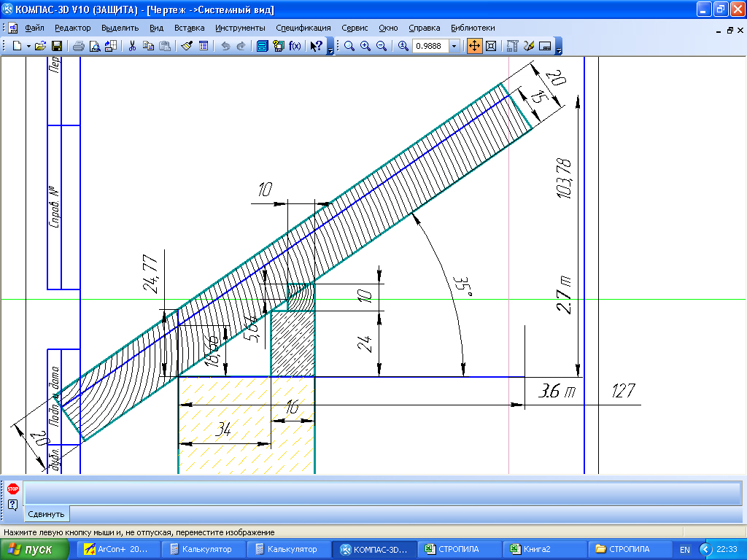Switch to the Книга2 taskbar window
The image size is (747, 560).
point(536,549)
